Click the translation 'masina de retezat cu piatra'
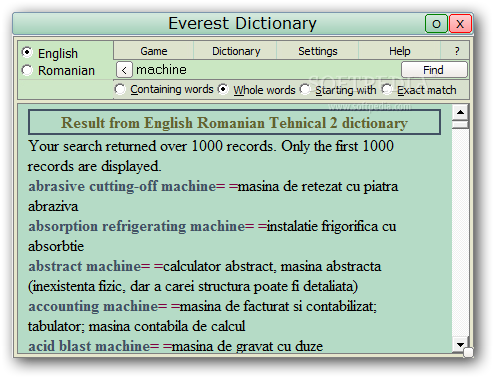The image size is (494, 378). pyautogui.click(x=318, y=186)
